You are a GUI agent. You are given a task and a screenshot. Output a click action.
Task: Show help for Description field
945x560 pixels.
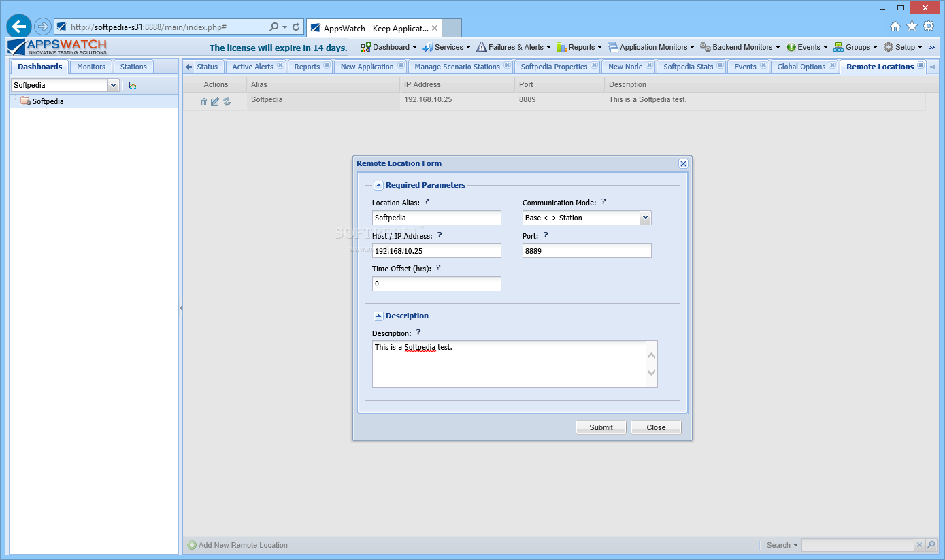(x=418, y=332)
